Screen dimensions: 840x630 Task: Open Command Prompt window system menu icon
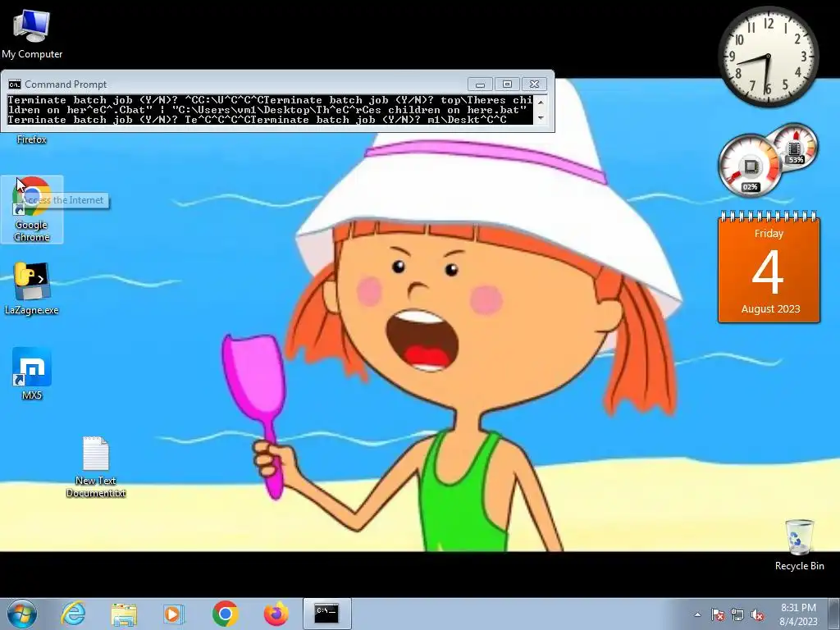15,84
